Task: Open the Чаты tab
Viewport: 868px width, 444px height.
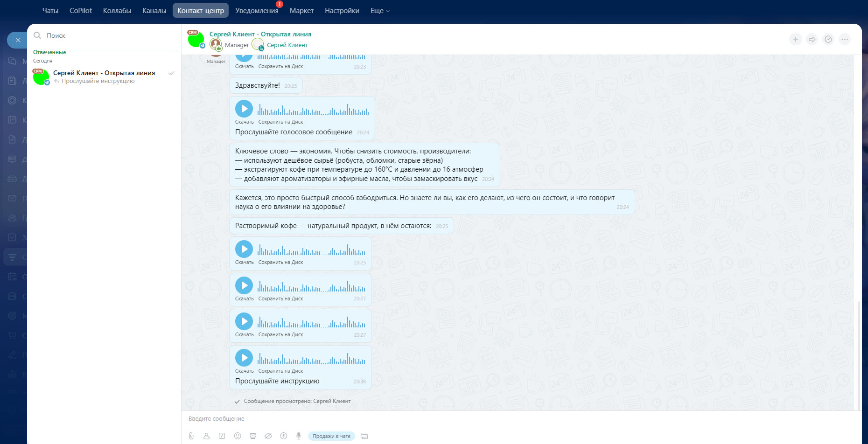Action: (50, 10)
